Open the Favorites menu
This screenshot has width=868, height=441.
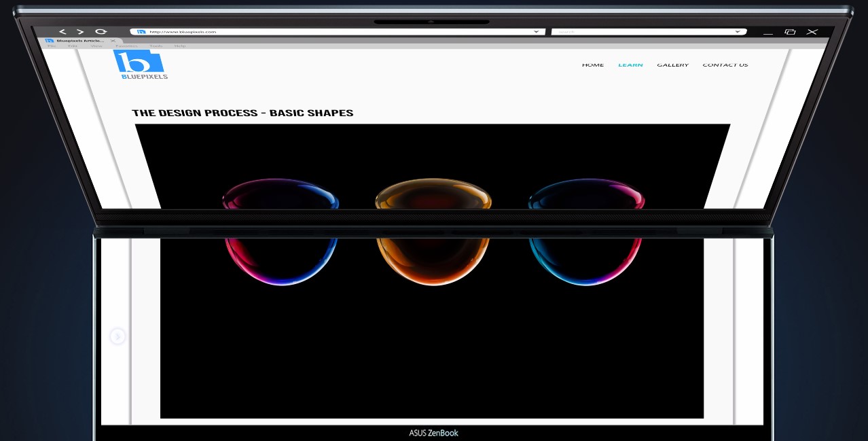click(126, 46)
